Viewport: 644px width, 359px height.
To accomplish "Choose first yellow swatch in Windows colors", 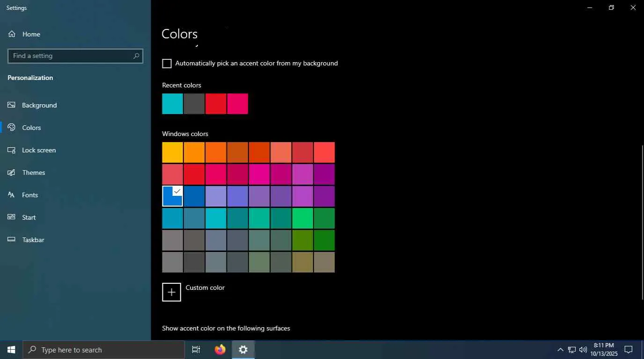I will [x=173, y=152].
